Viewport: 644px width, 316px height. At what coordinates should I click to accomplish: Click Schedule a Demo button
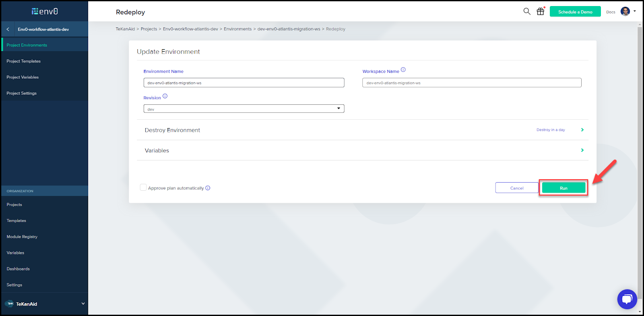[x=575, y=12]
